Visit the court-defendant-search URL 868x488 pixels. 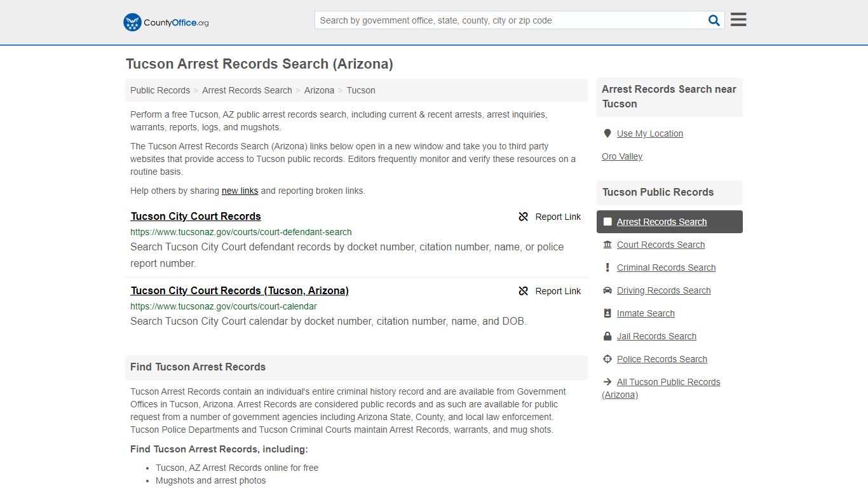[241, 232]
